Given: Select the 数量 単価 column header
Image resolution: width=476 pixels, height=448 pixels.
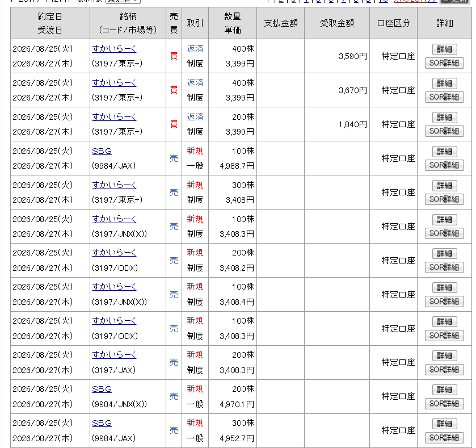Looking at the screenshot, I should (x=233, y=23).
